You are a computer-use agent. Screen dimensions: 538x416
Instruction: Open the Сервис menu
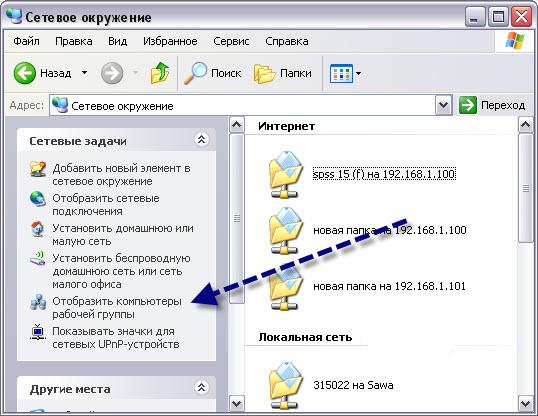point(231,41)
